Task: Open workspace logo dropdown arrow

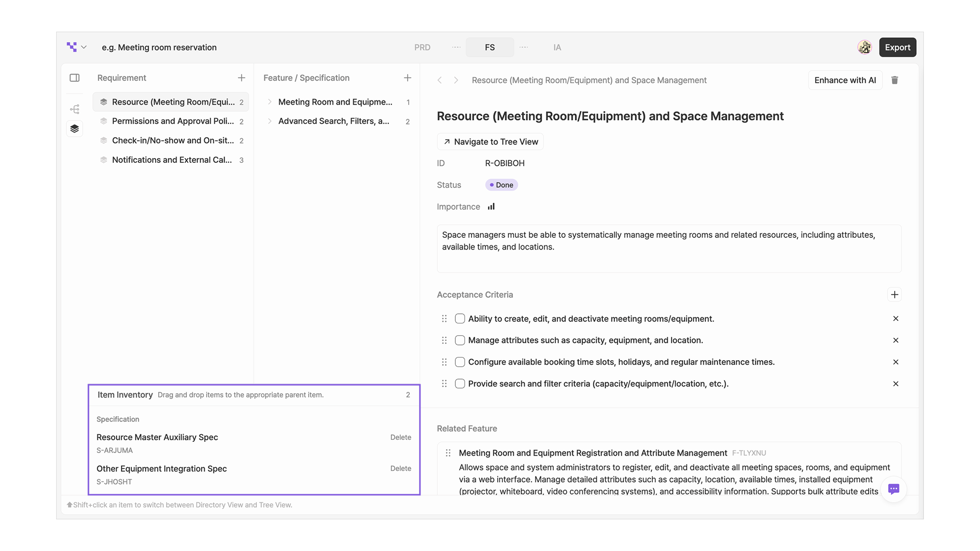Action: click(x=84, y=47)
